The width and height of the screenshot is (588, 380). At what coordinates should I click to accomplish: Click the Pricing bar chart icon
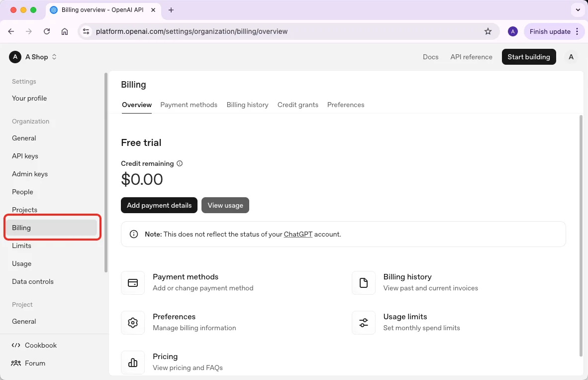(x=133, y=363)
